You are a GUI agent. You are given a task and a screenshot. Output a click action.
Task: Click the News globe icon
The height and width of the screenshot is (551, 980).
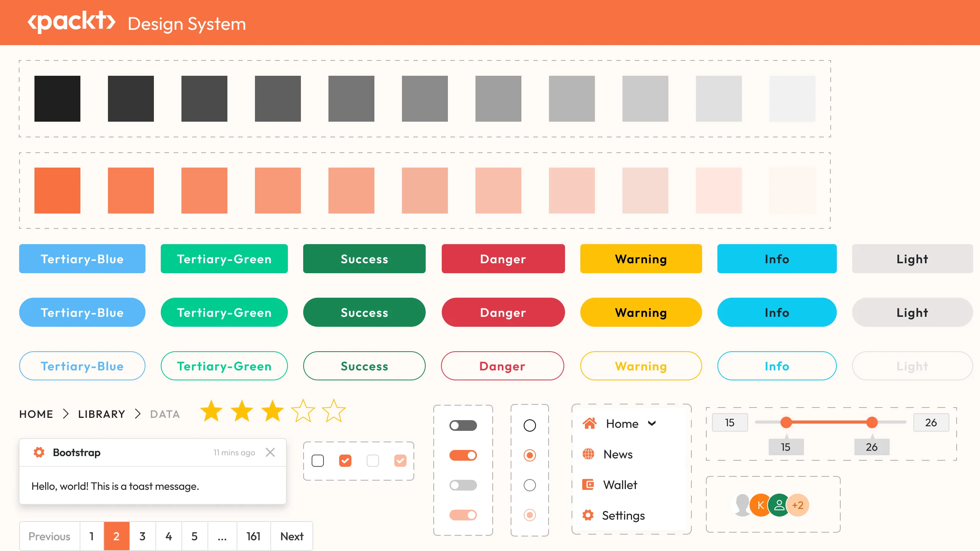[x=588, y=454]
